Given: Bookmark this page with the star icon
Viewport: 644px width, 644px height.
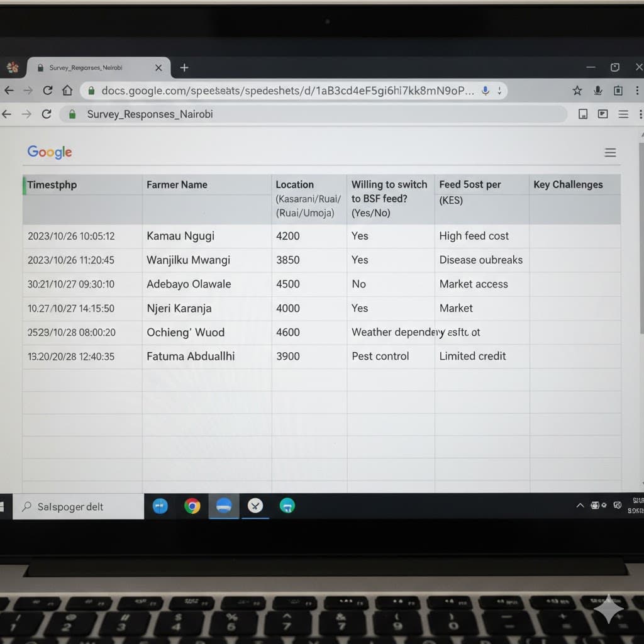Looking at the screenshot, I should [577, 91].
